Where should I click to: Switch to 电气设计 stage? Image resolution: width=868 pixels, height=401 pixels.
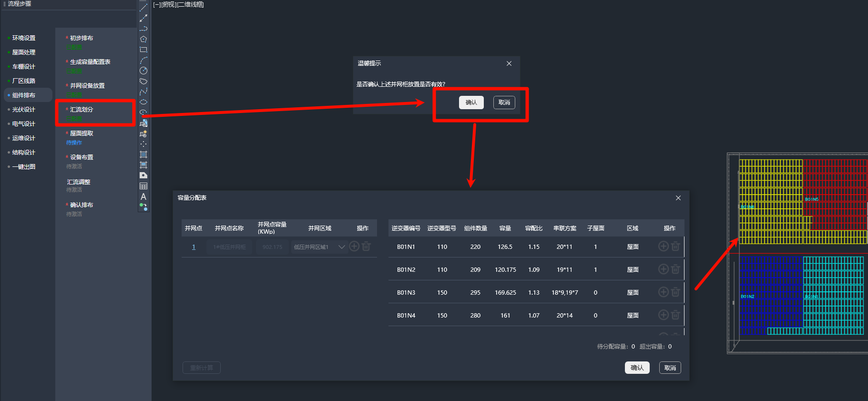click(24, 124)
